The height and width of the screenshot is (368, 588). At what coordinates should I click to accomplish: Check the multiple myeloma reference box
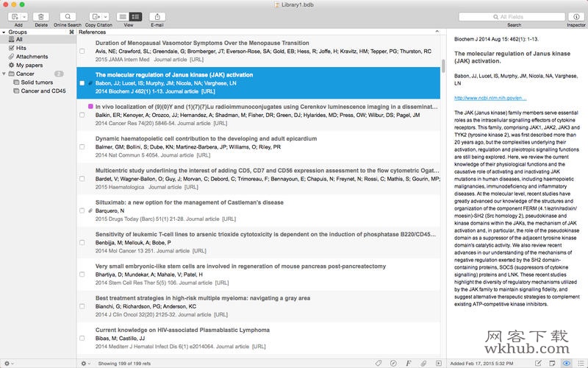pyautogui.click(x=82, y=306)
